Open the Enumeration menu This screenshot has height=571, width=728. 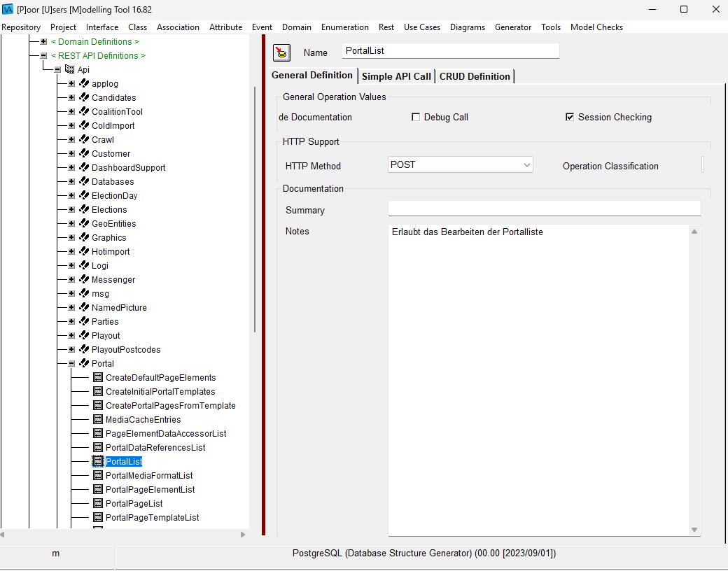(x=345, y=27)
